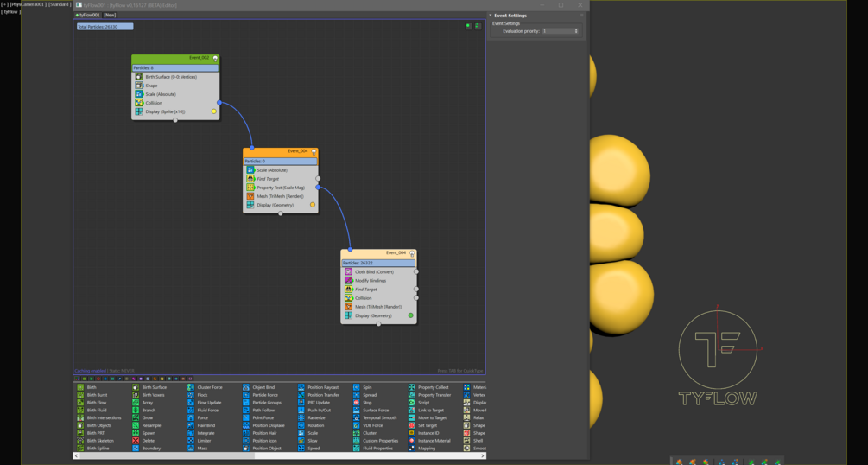Select the Rasterize operator
The width and height of the screenshot is (868, 465).
[x=312, y=417]
